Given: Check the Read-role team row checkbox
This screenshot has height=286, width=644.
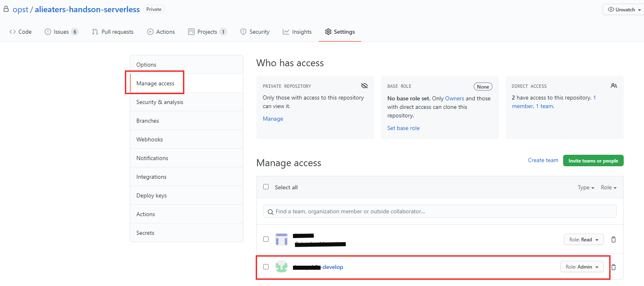Looking at the screenshot, I should pyautogui.click(x=266, y=239).
